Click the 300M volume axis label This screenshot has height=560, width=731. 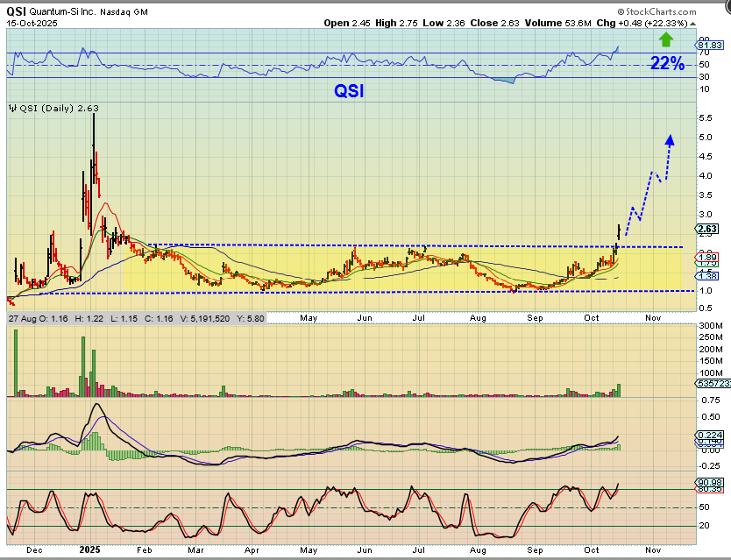[711, 325]
